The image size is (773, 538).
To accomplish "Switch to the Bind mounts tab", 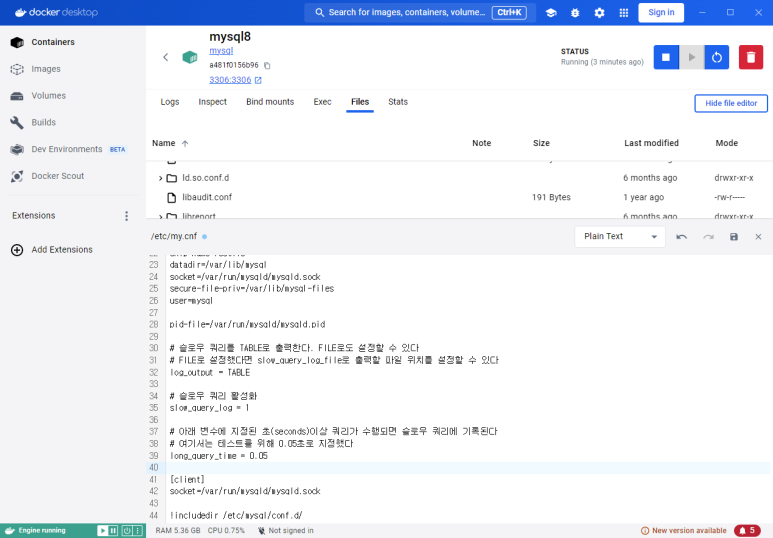I will [270, 102].
